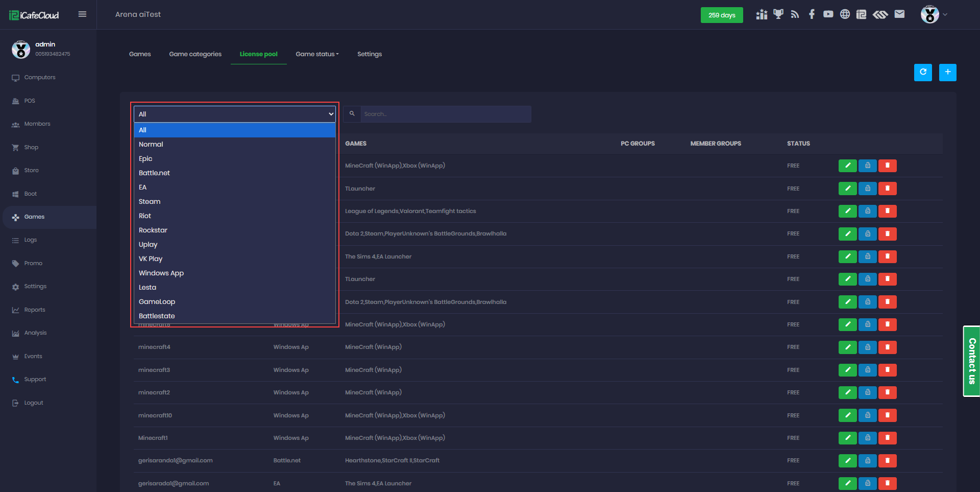Select Steam from the license type dropdown
Image resolution: width=980 pixels, height=492 pixels.
[x=150, y=202]
